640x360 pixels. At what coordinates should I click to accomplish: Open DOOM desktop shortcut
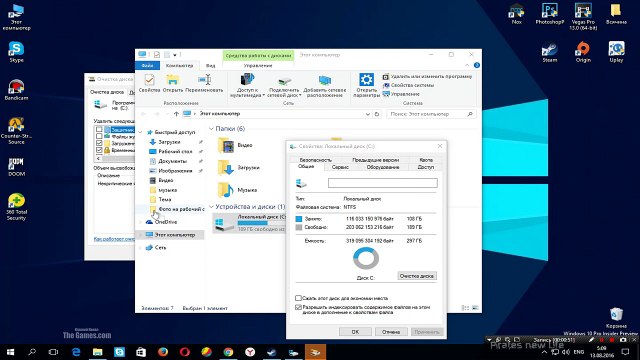click(16, 167)
